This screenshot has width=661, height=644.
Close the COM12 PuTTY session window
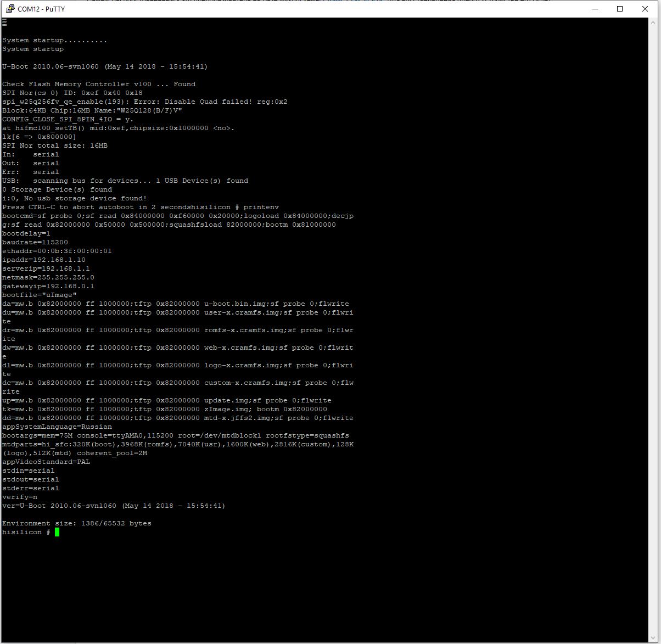click(645, 9)
